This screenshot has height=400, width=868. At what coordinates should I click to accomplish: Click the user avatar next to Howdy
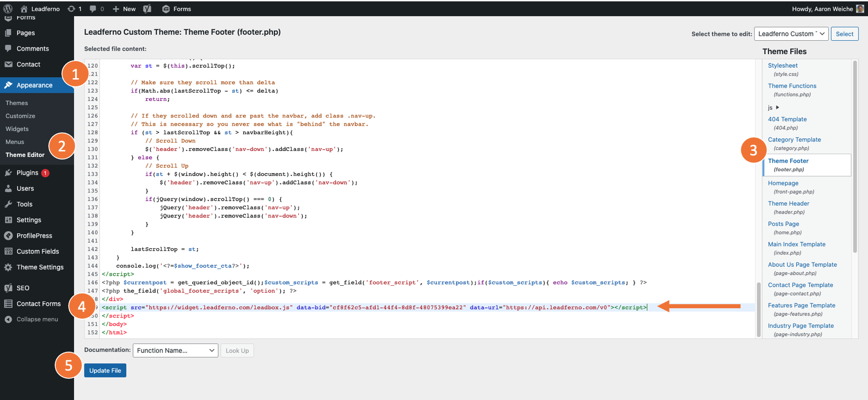[860, 9]
